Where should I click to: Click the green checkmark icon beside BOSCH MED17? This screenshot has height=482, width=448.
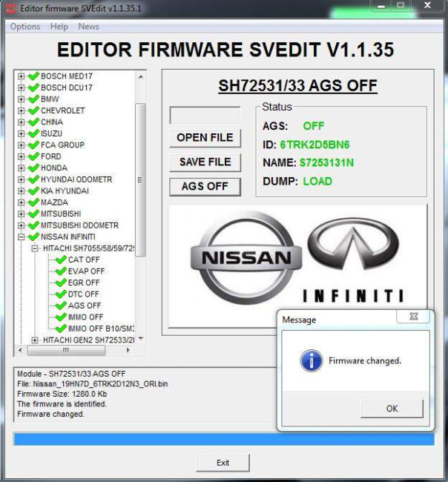click(x=33, y=76)
